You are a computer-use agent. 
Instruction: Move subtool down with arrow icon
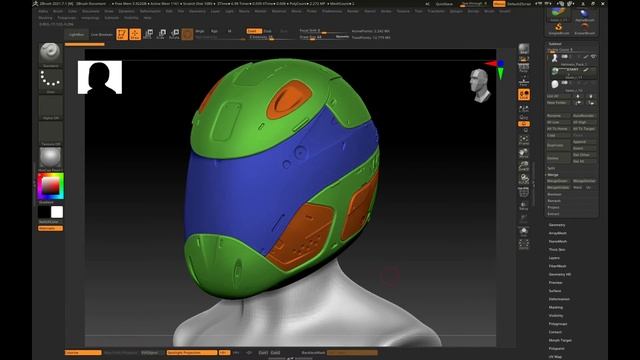pyautogui.click(x=591, y=96)
